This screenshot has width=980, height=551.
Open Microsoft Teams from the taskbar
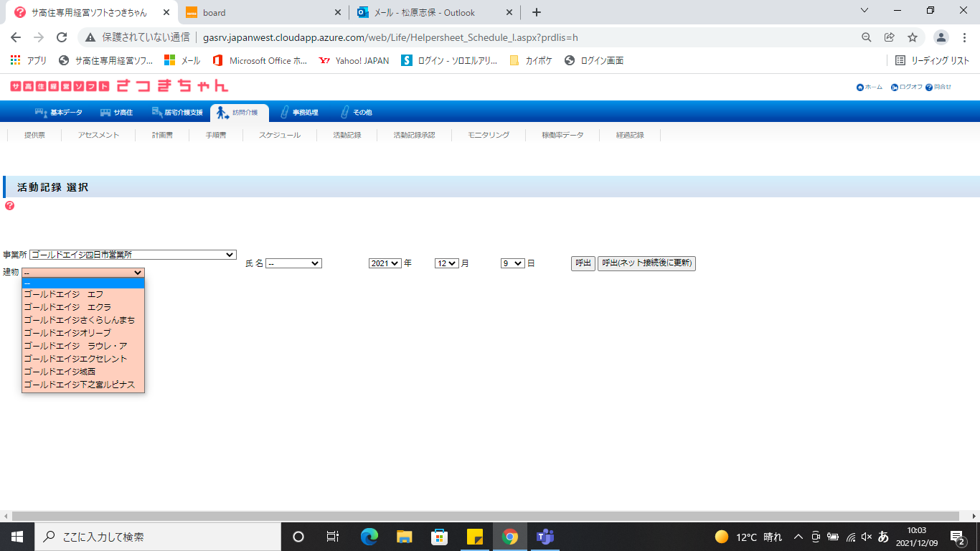click(545, 537)
